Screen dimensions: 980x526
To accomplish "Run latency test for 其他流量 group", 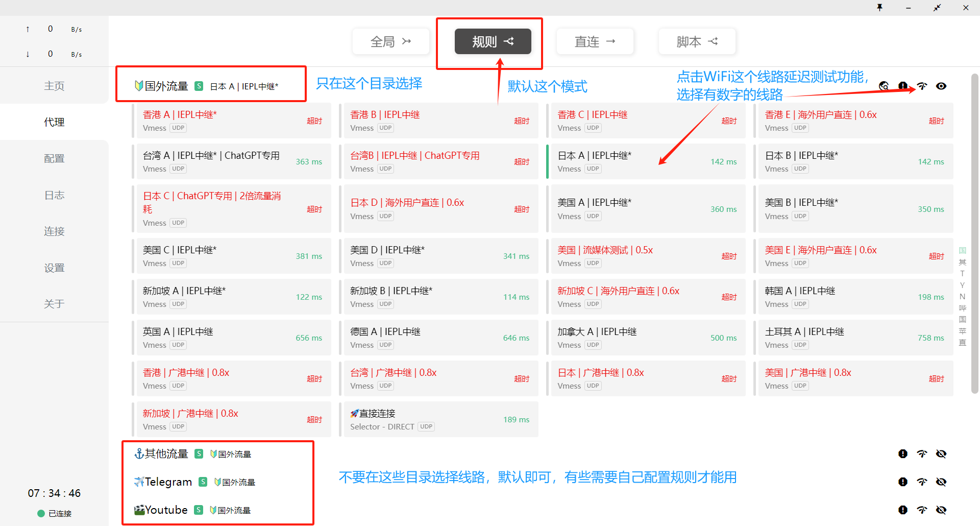I will coord(922,453).
